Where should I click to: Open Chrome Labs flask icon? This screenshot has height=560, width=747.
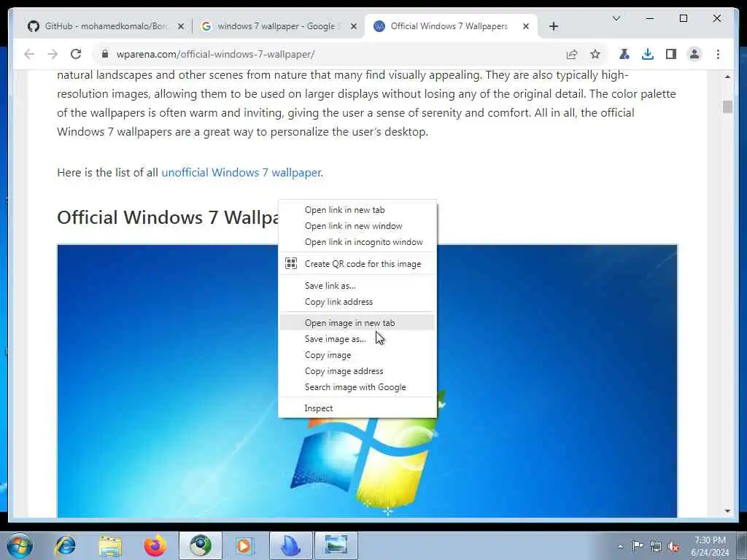tap(624, 54)
